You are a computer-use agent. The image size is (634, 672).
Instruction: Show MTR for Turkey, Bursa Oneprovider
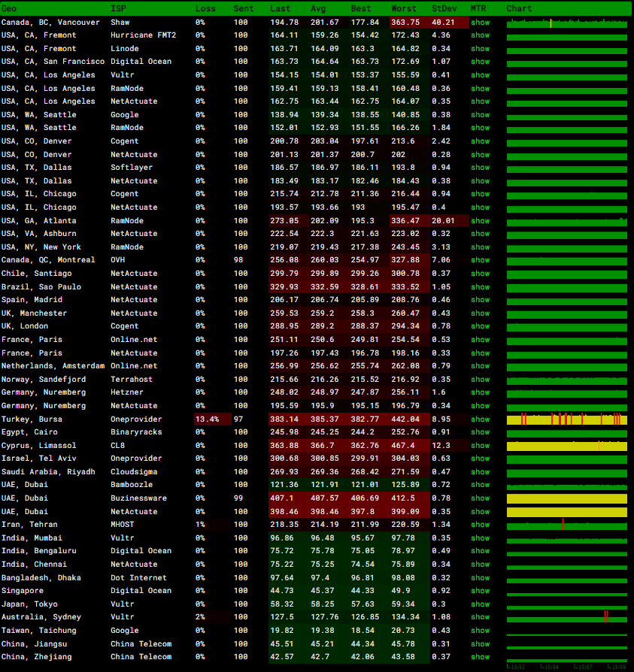coord(480,419)
